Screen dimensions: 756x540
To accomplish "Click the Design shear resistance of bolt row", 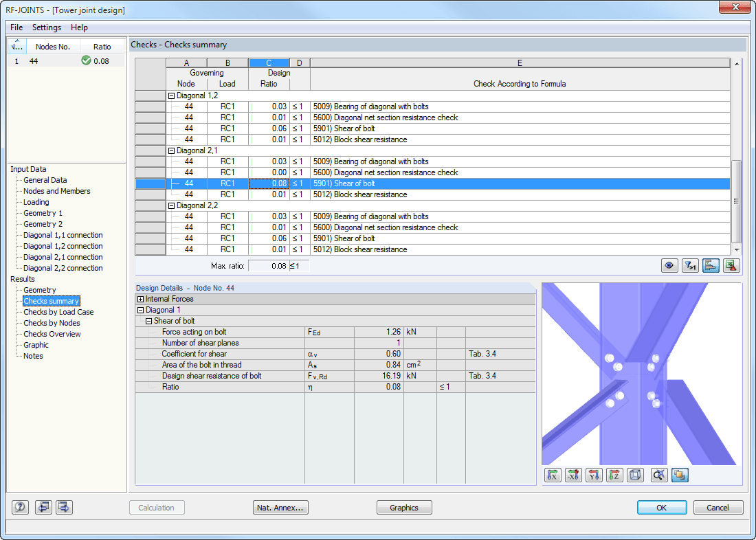I will tap(335, 376).
